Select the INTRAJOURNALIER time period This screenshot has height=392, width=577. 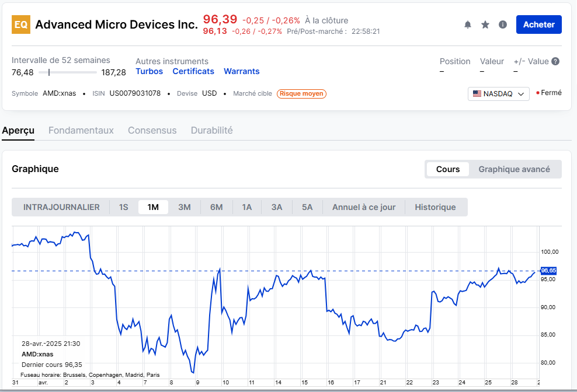[61, 207]
